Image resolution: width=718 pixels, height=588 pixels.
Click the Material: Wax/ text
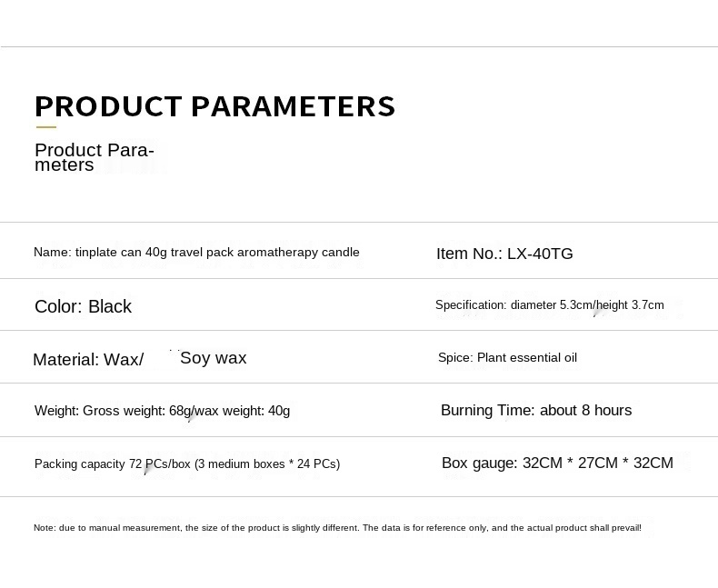point(88,359)
